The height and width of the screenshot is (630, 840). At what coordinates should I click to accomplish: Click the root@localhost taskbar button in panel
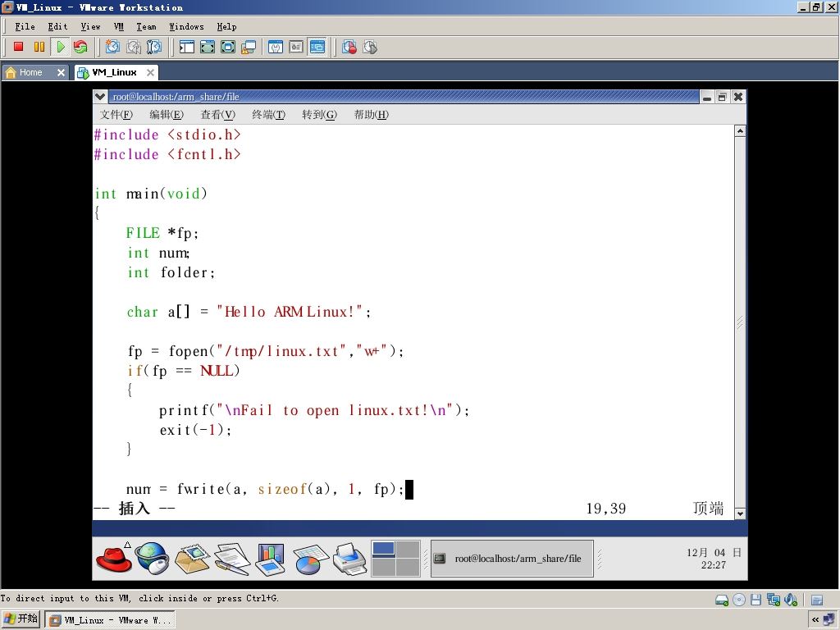(x=512, y=559)
